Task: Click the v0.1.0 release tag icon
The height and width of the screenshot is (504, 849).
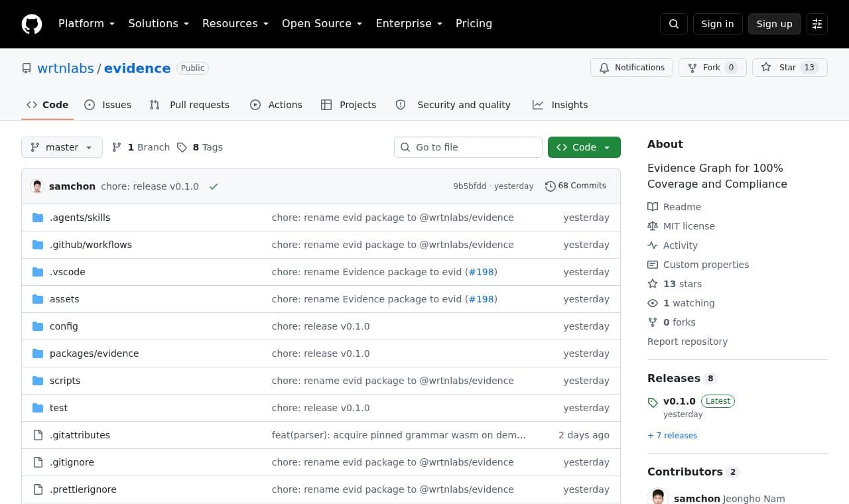Action: pyautogui.click(x=653, y=403)
